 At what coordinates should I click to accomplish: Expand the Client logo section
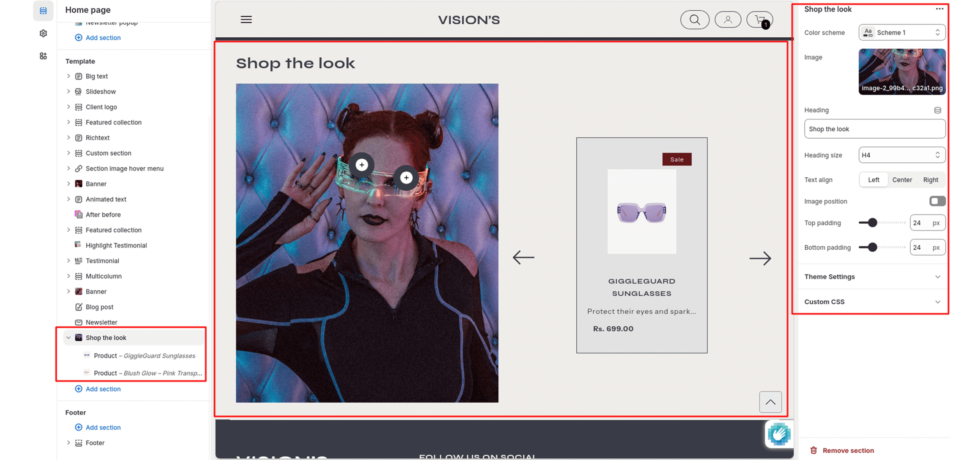coord(68,106)
